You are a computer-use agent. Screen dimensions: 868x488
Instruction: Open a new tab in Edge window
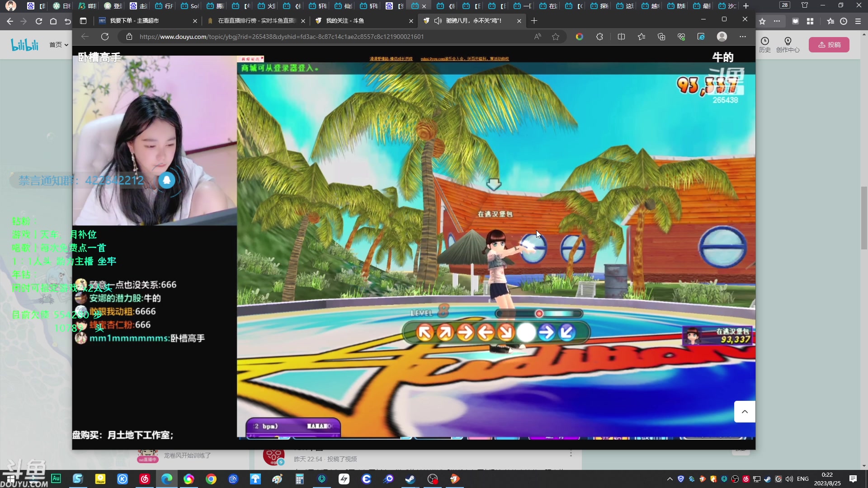[534, 21]
